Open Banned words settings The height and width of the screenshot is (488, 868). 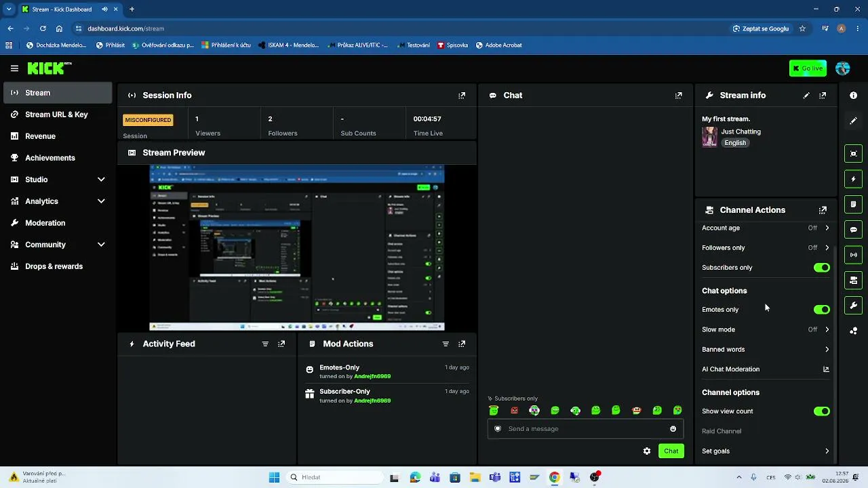click(x=766, y=349)
